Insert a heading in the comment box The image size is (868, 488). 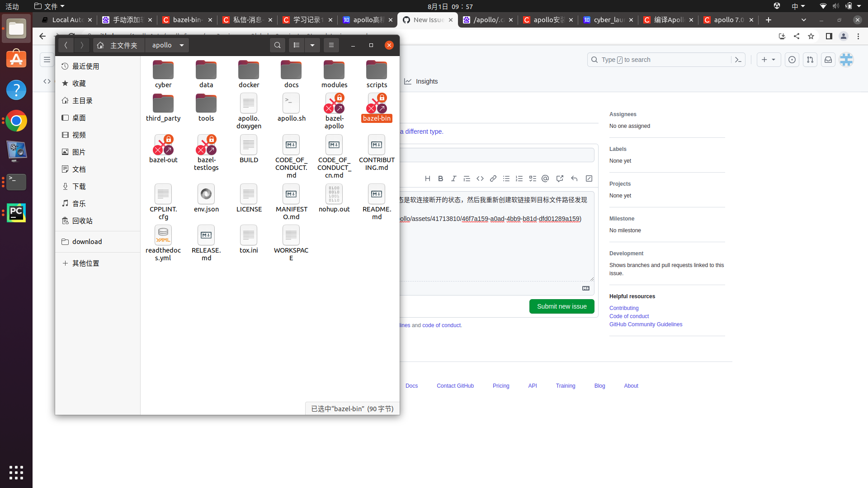[427, 178]
